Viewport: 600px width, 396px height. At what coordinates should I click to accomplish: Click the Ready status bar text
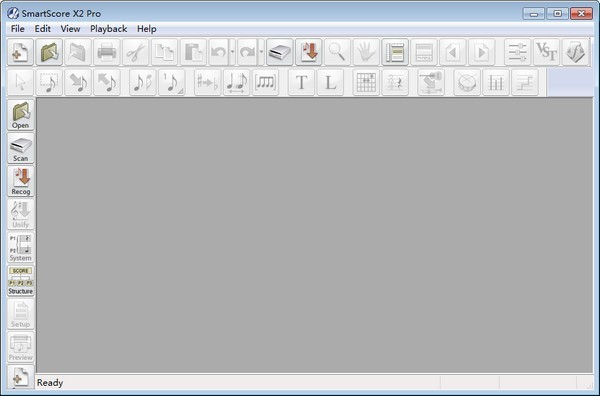pos(50,383)
